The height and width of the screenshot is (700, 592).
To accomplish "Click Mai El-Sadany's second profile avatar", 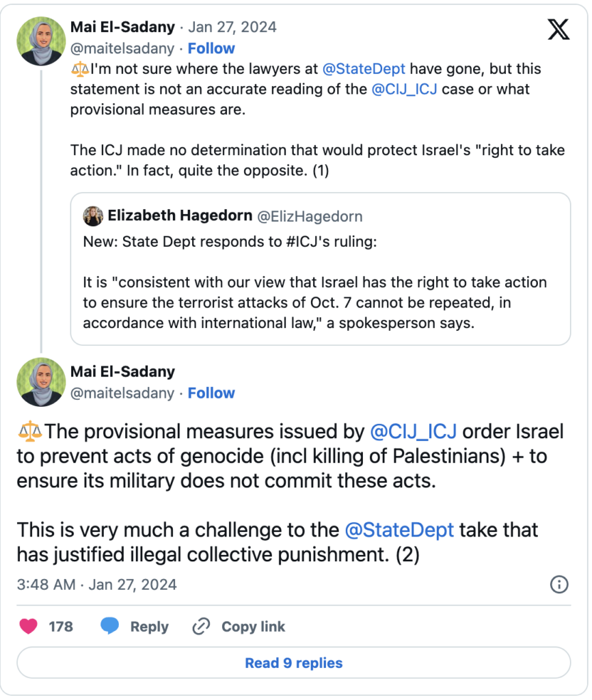I will click(x=40, y=383).
